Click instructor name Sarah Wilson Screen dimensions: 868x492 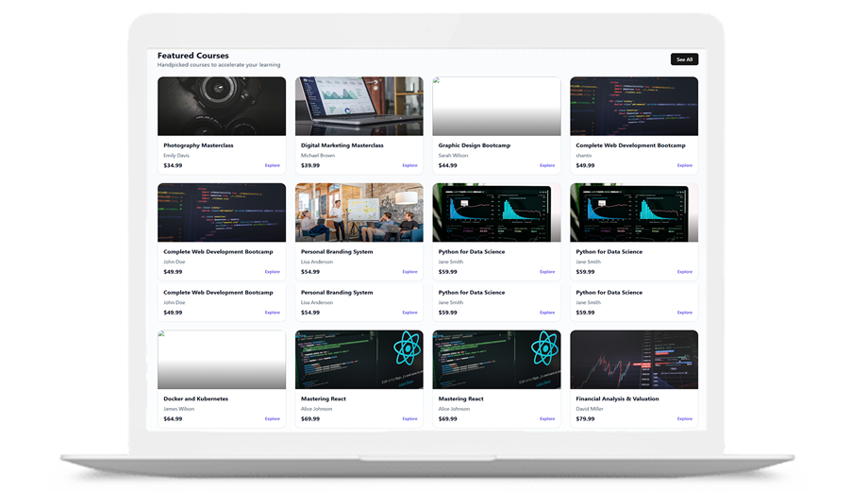click(453, 155)
